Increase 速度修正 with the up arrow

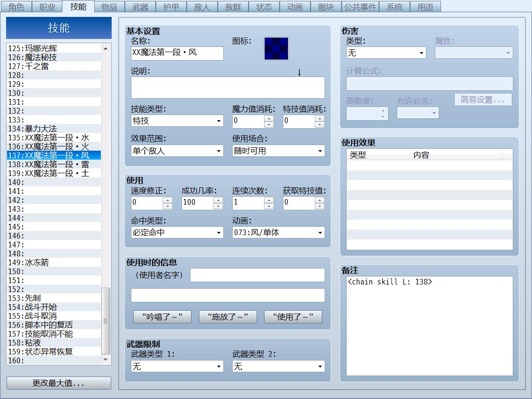167,200
